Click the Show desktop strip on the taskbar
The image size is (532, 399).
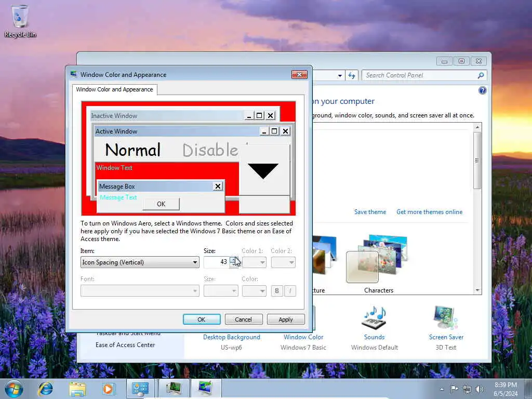[528, 389]
